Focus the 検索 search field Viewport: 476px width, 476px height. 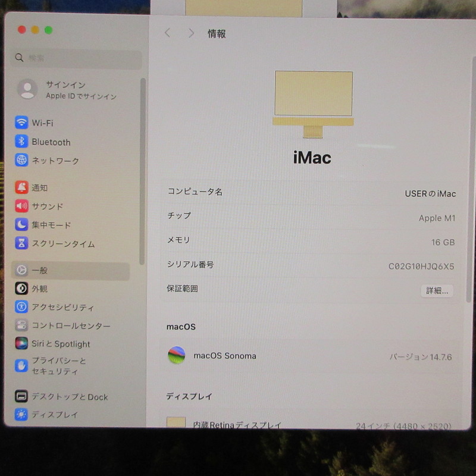click(x=76, y=58)
